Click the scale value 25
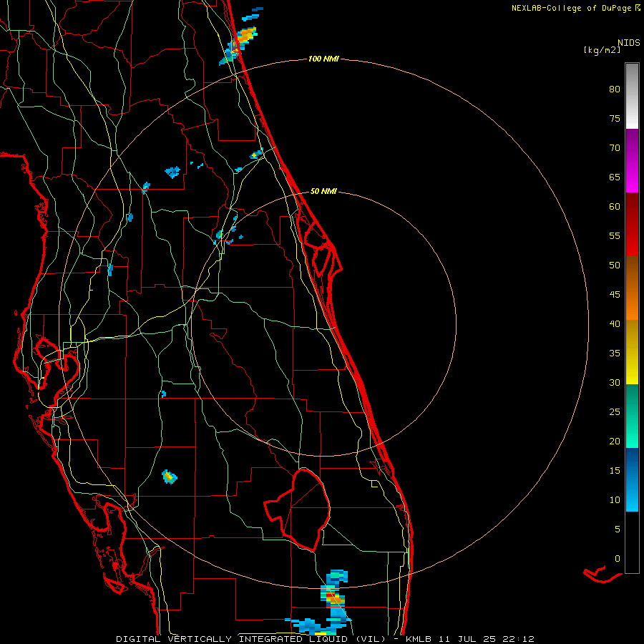Image resolution: width=644 pixels, height=644 pixels. [615, 412]
